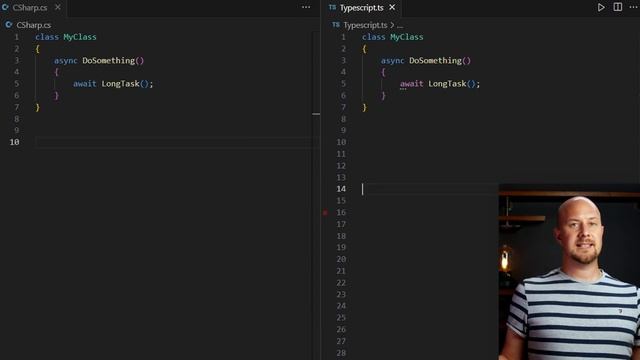
Task: Close the CSharp.cs tab
Action: (58, 7)
